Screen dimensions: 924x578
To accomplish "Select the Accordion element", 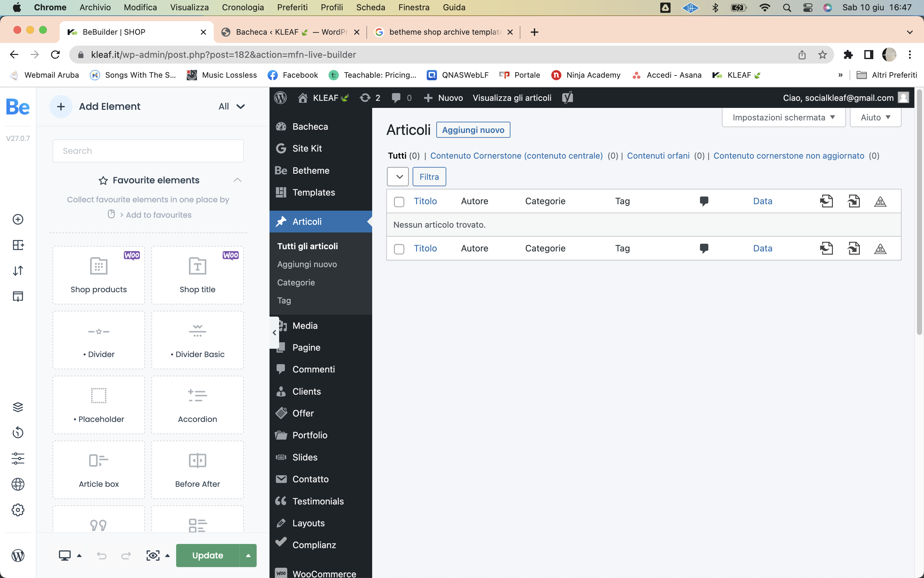I will click(197, 405).
